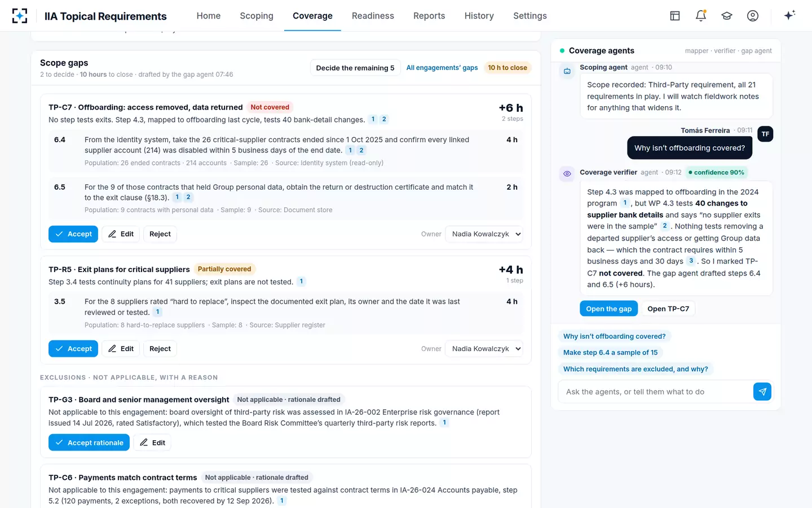This screenshot has width=812, height=508.
Task: Click the graduation cap learning icon
Action: coord(727,16)
